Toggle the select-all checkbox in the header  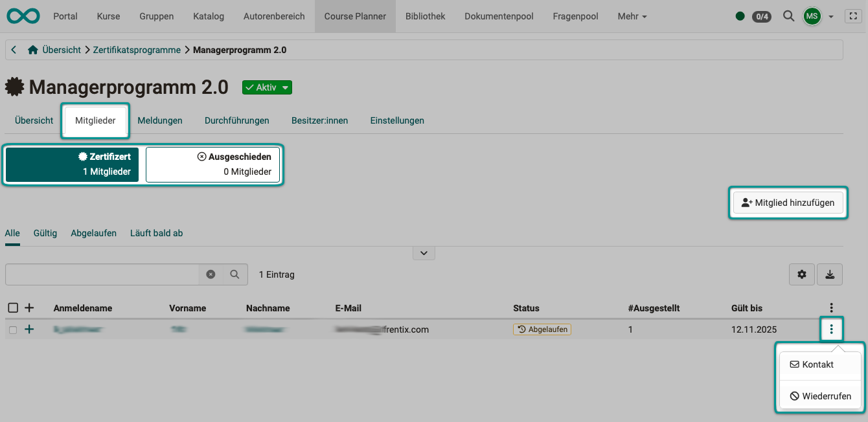13,307
